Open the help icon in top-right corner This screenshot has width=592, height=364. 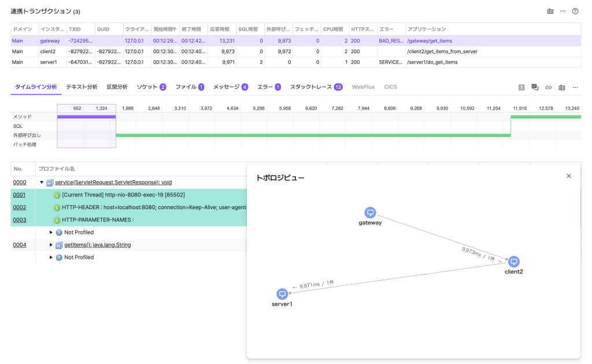575,11
